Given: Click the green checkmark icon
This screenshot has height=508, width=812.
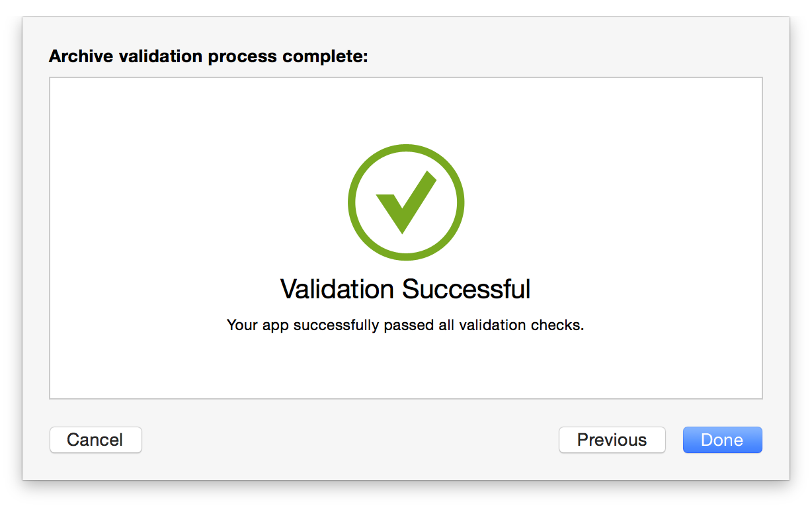Looking at the screenshot, I should click(404, 202).
